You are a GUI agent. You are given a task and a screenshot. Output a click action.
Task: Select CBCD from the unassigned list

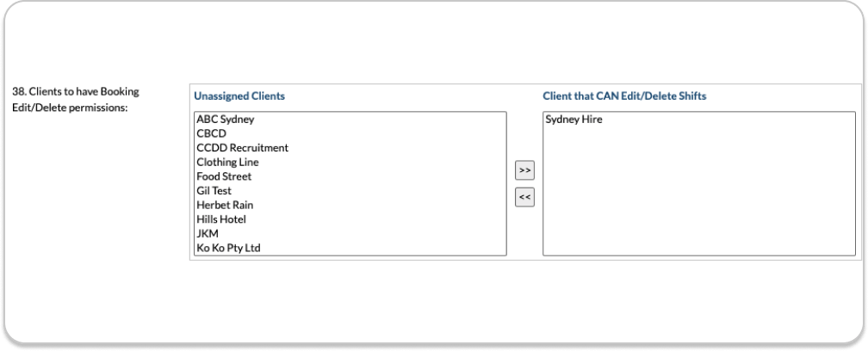(x=212, y=133)
